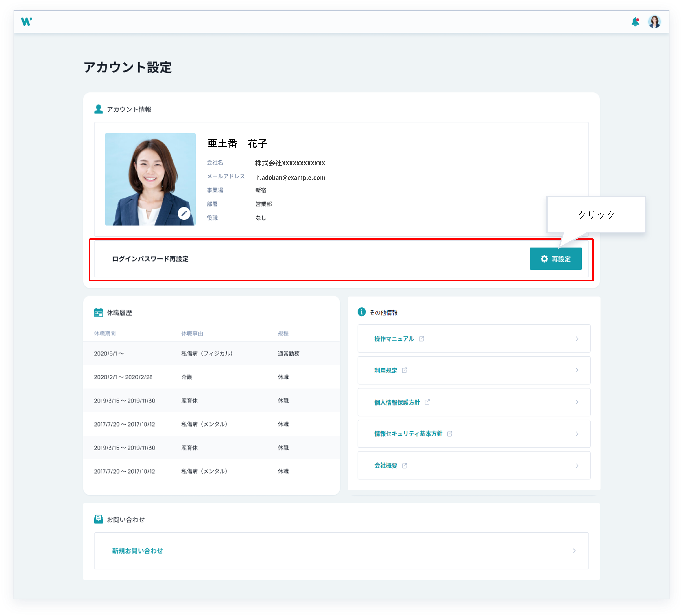The width and height of the screenshot is (683, 616).
Task: Click the 規程 column header
Action: (283, 333)
